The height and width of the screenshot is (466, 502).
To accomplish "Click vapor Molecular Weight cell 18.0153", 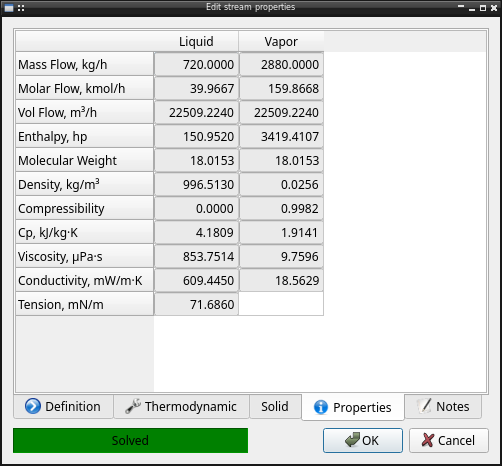I will (281, 160).
